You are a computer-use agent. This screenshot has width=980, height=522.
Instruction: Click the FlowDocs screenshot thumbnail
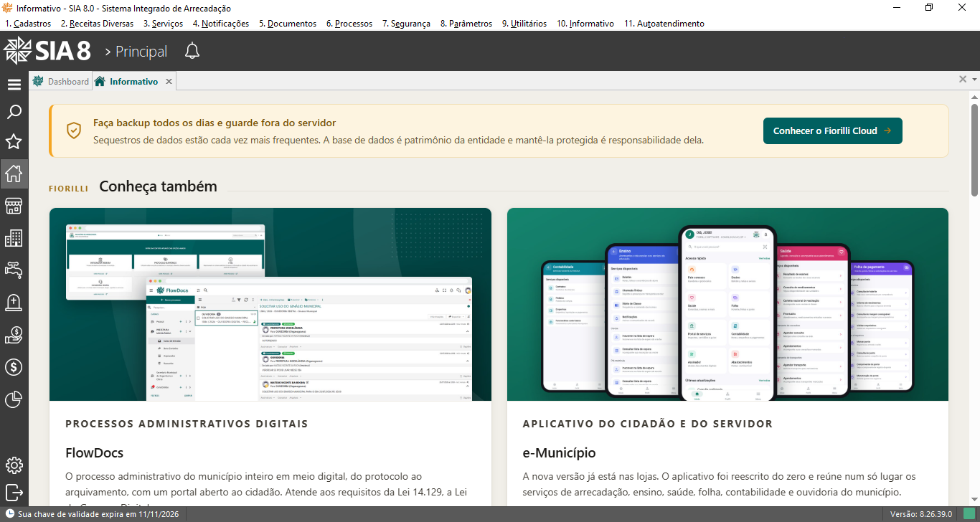click(270, 304)
